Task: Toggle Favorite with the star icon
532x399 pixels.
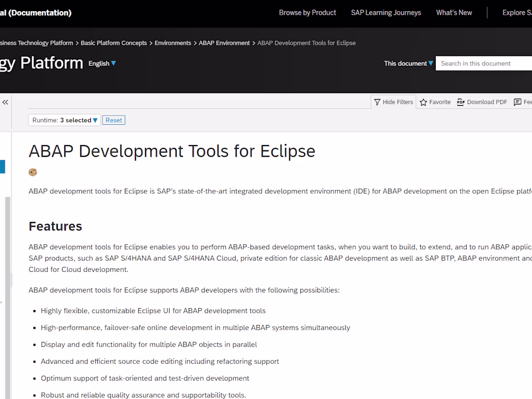Action: (x=424, y=102)
